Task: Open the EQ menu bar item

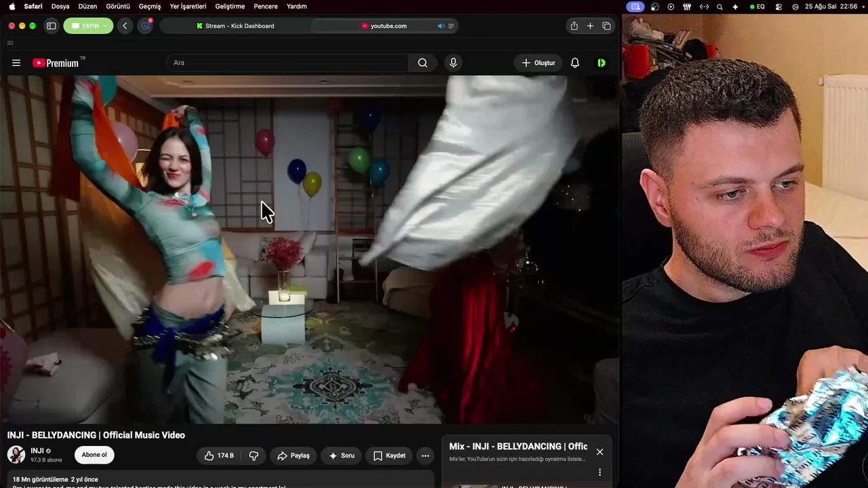Action: coord(757,7)
